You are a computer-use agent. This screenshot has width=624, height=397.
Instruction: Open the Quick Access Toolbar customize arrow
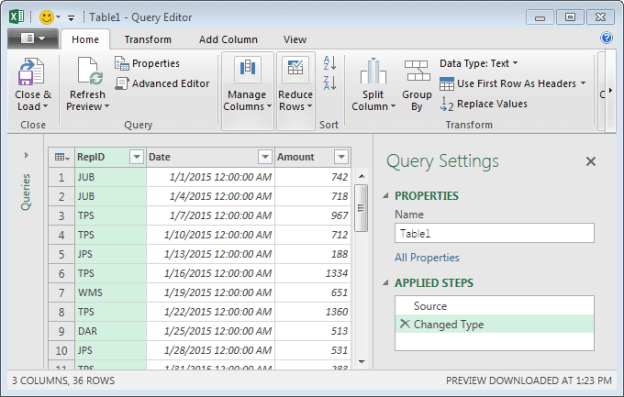coord(71,18)
